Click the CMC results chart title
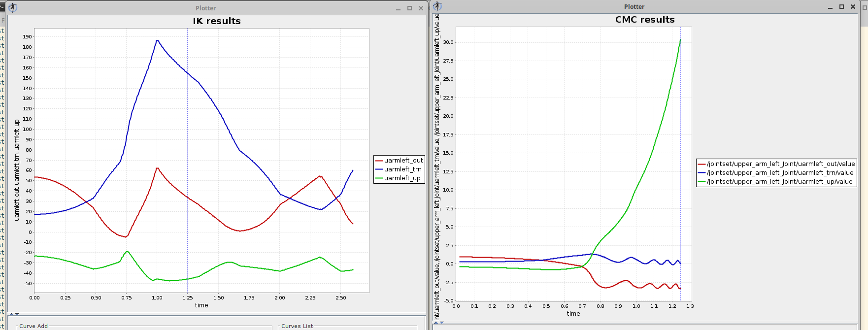868x330 pixels. pos(645,20)
